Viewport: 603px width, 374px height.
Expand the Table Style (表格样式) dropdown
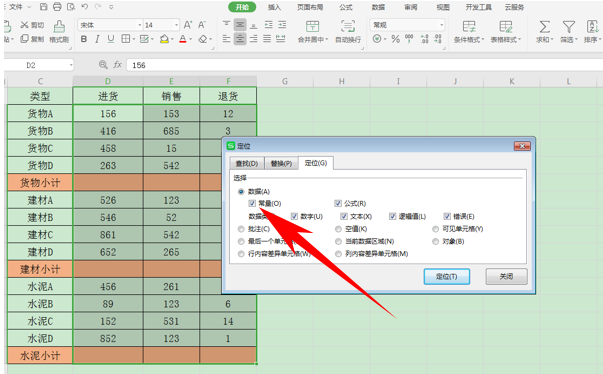point(520,39)
